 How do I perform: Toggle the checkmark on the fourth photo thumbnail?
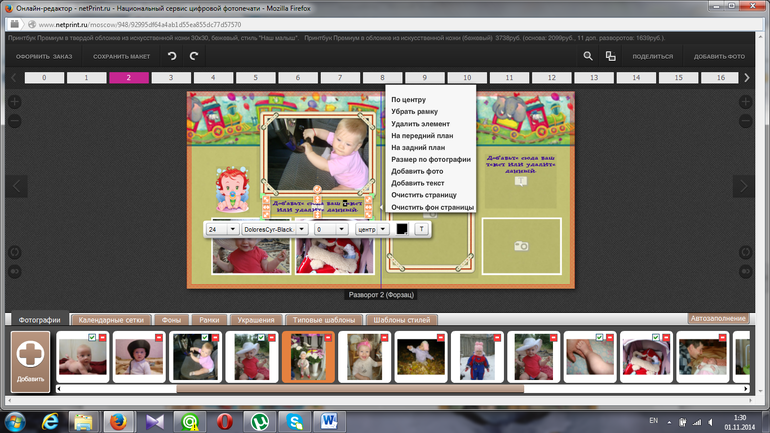262,338
